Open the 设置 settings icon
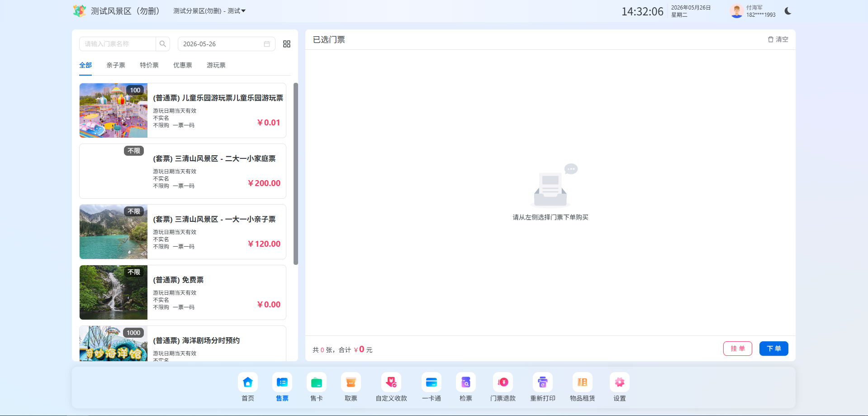 [x=620, y=383]
